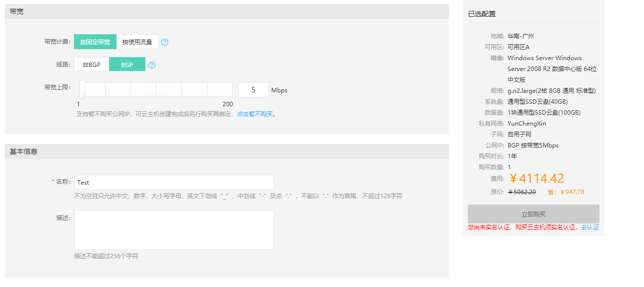Open the 去认证 verification link
644x287 pixels.
pos(590,227)
